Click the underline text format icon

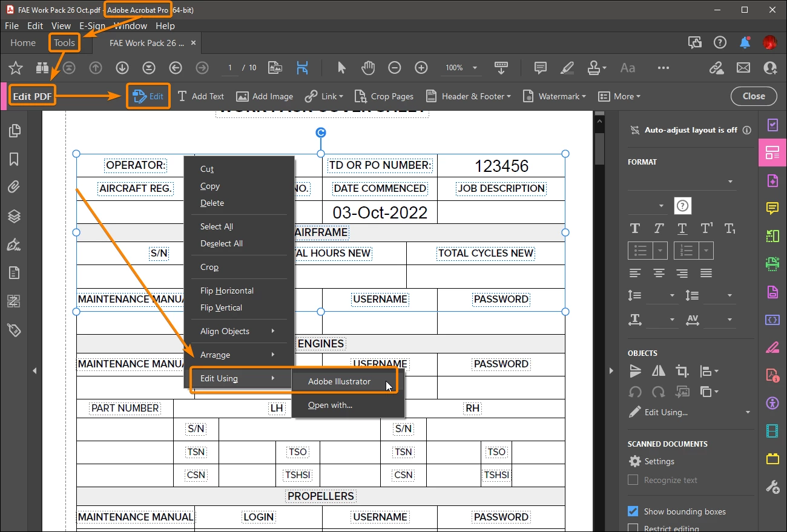tap(682, 228)
